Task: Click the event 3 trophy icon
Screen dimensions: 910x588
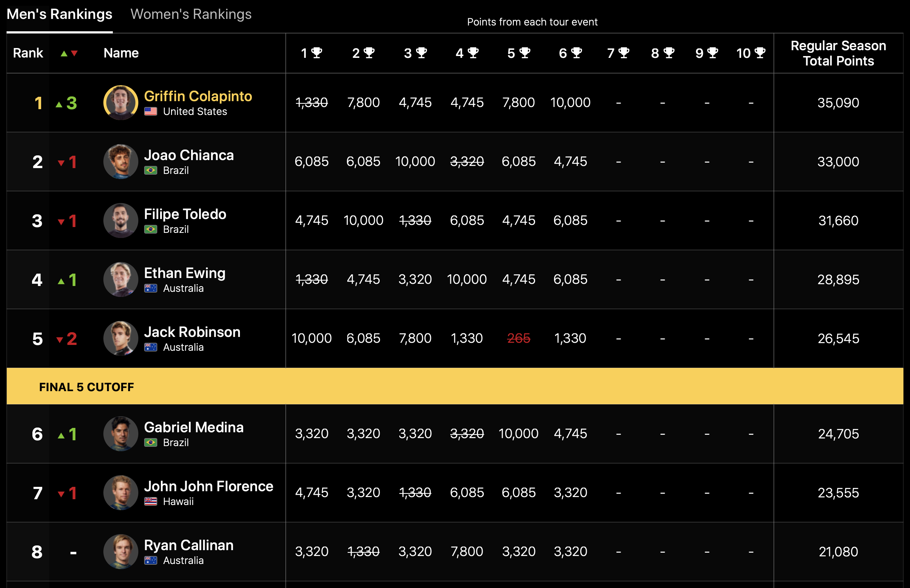Action: click(x=421, y=53)
